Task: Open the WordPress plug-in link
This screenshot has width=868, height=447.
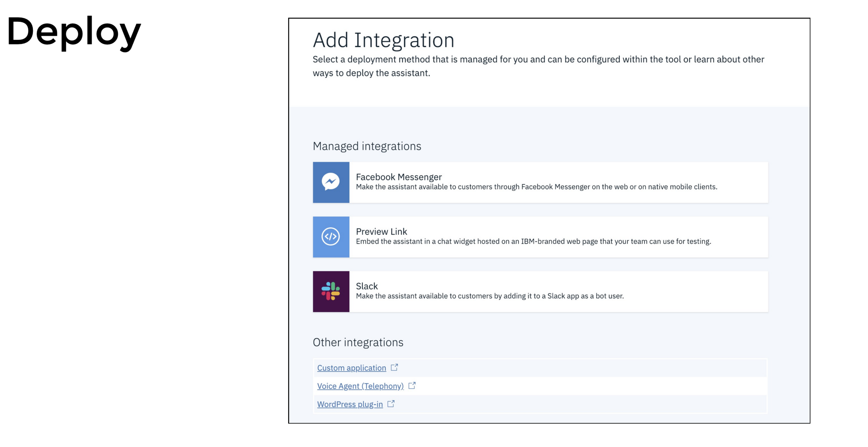Action: pos(350,404)
